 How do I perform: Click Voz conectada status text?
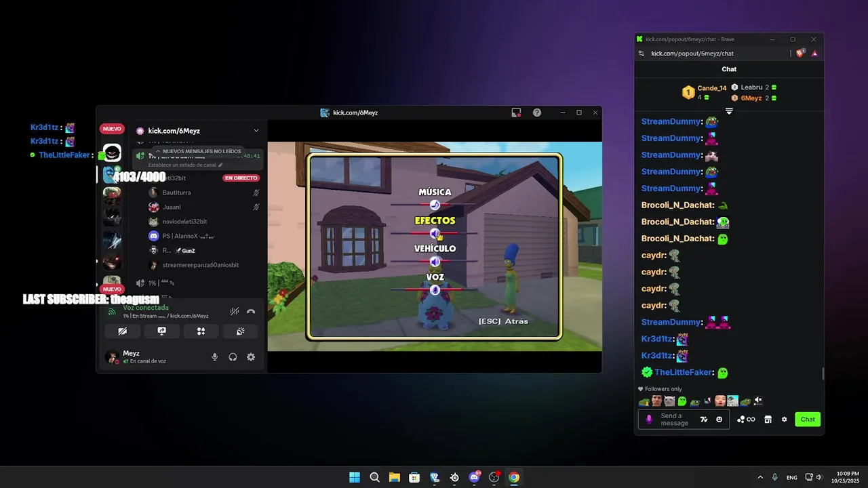coord(146,308)
